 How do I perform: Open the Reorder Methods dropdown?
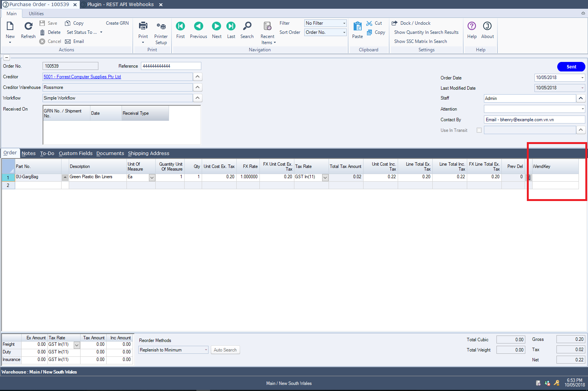point(173,350)
